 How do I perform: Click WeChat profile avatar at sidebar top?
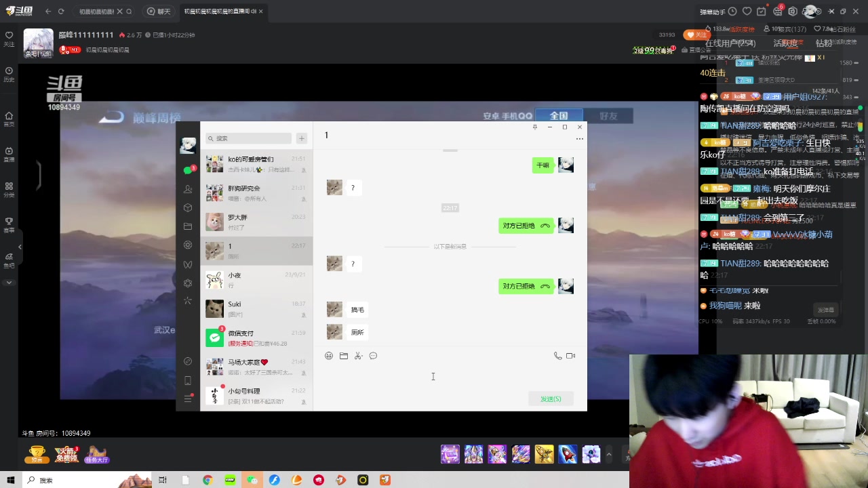pos(188,144)
